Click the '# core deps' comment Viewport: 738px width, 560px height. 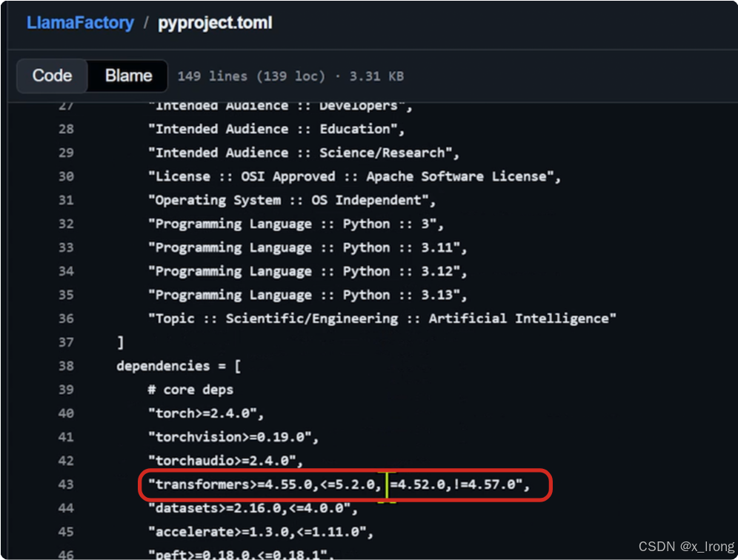[x=190, y=390]
